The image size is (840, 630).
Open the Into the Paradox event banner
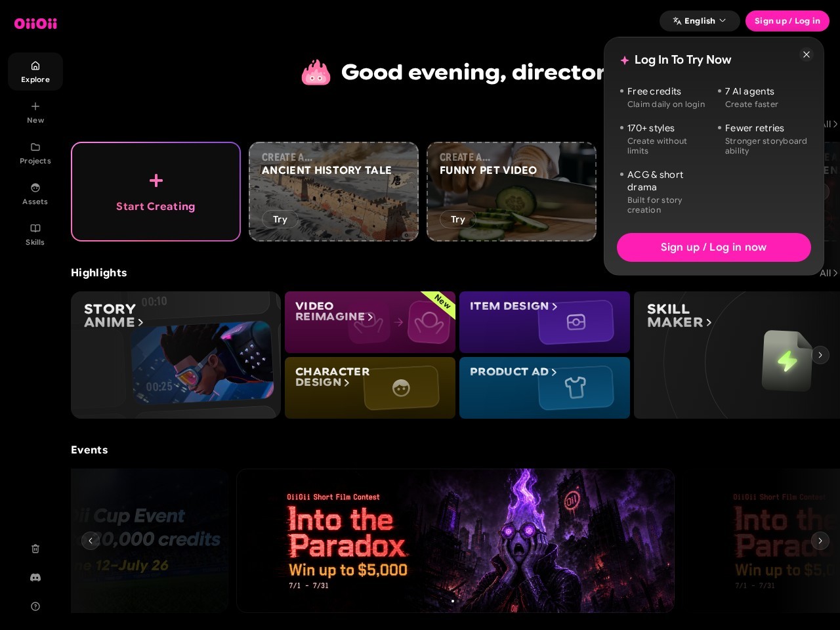click(455, 541)
